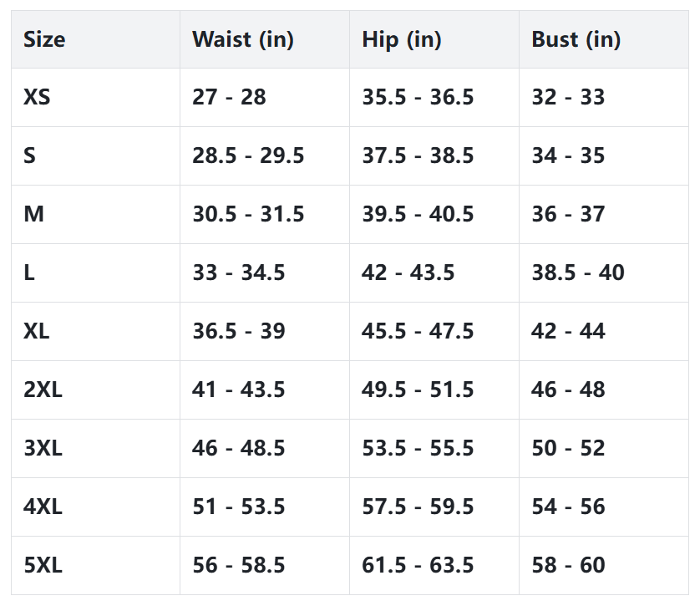Image resolution: width=700 pixels, height=606 pixels.
Task: Select the 4XL size row label
Action: point(43,507)
